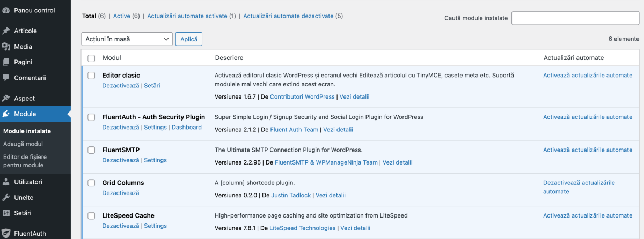Open Adaugă modul submenu item

(23, 144)
